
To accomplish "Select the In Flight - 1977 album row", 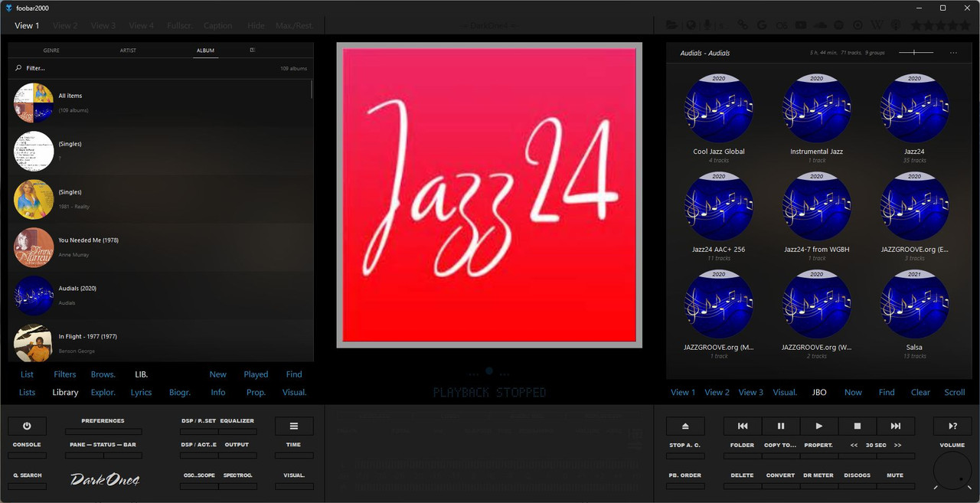I will (x=161, y=343).
